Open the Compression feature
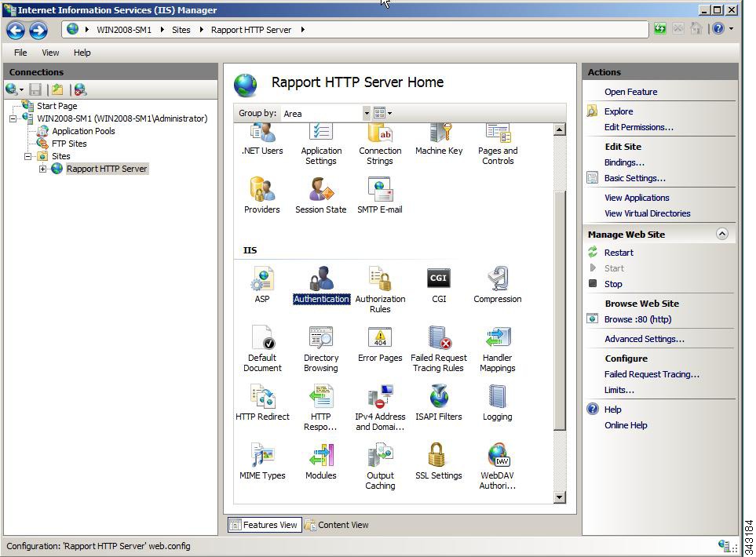 [498, 284]
